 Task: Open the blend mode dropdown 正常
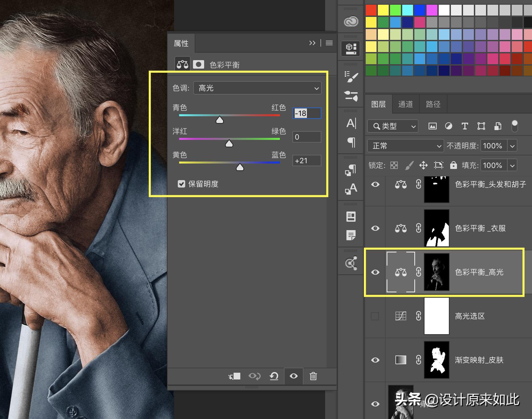(x=405, y=146)
